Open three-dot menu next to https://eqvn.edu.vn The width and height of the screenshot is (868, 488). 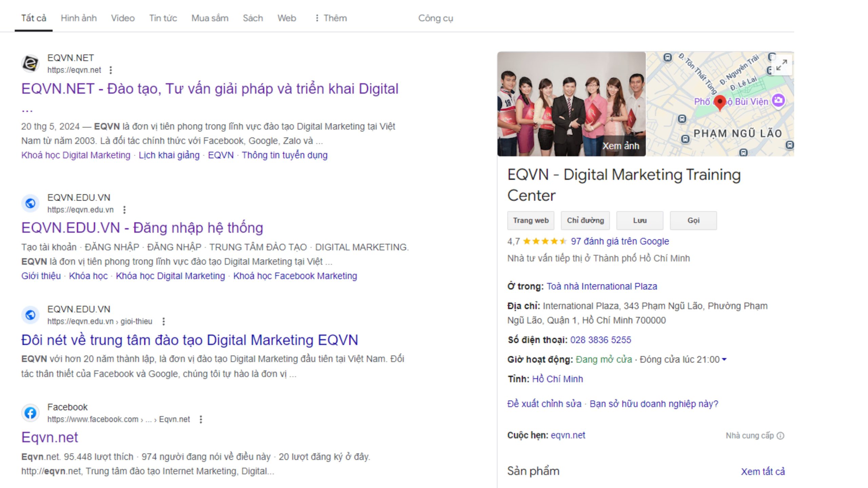[124, 210]
